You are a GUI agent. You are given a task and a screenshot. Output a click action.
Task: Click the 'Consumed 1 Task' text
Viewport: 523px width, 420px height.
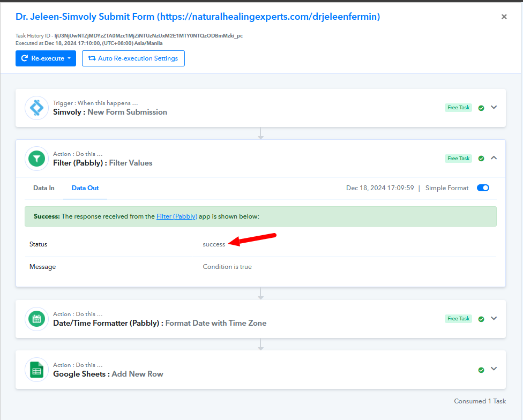[x=480, y=401]
